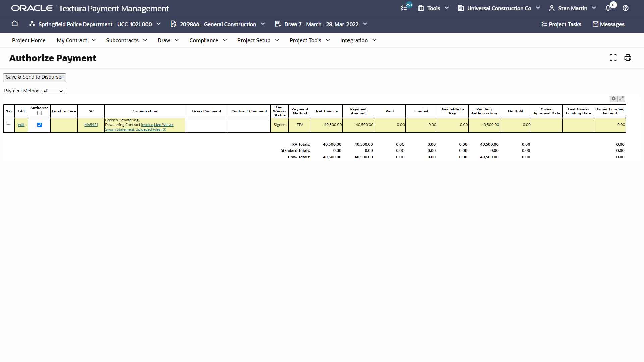Click the expand table arrows icon

click(x=621, y=99)
